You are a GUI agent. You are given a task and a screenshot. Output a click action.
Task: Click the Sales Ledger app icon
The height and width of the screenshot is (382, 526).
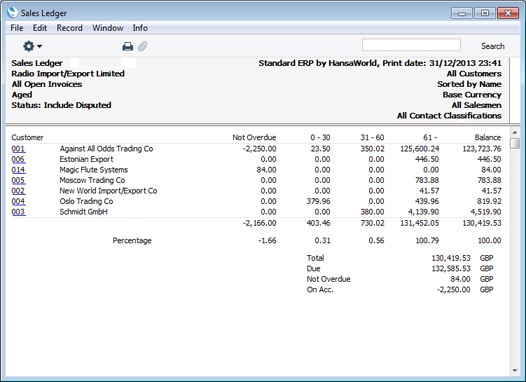coord(12,13)
